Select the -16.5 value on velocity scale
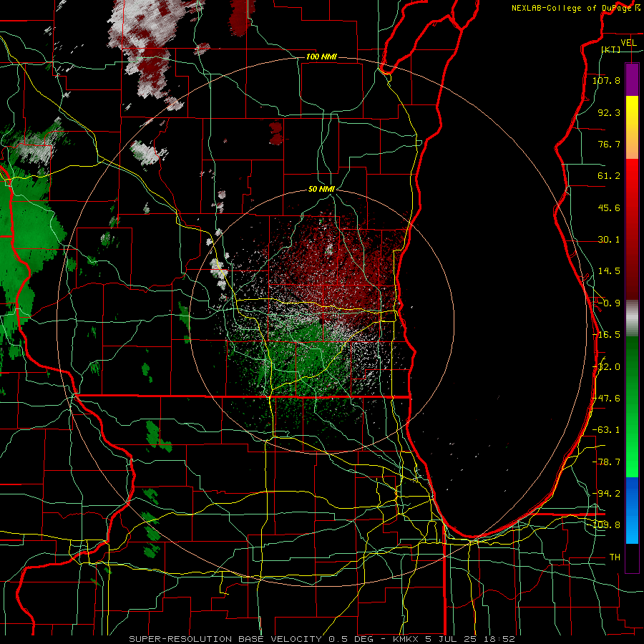 coord(606,335)
